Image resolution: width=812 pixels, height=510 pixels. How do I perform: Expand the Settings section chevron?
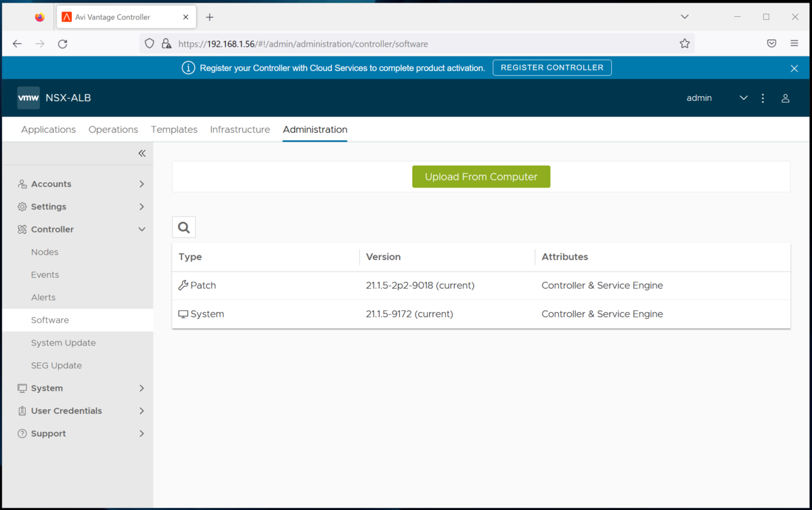coord(141,207)
